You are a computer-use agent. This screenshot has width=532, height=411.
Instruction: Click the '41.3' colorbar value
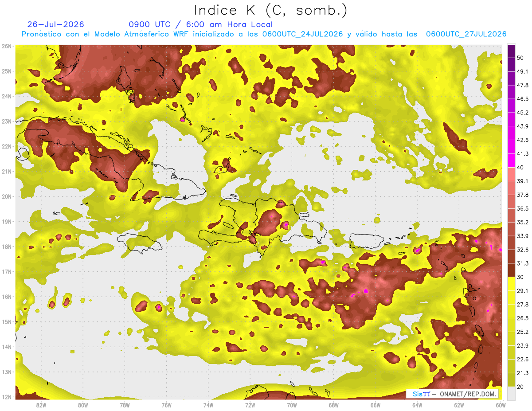point(522,153)
